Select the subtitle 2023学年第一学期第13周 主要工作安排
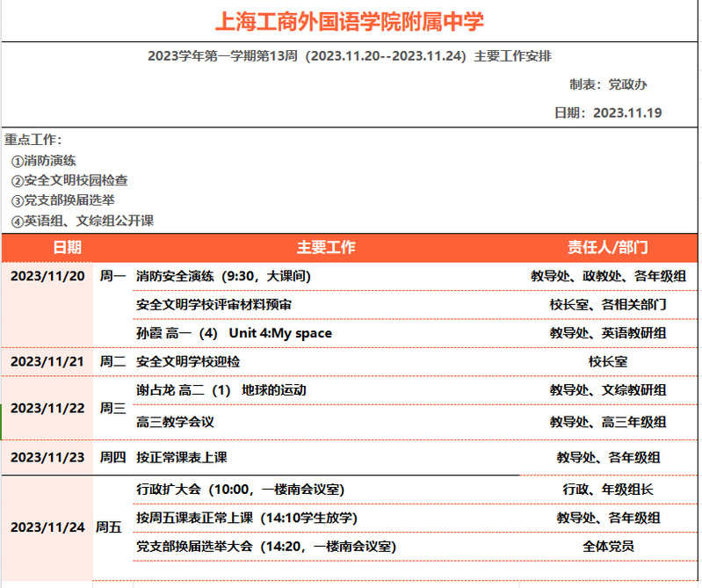 click(349, 56)
